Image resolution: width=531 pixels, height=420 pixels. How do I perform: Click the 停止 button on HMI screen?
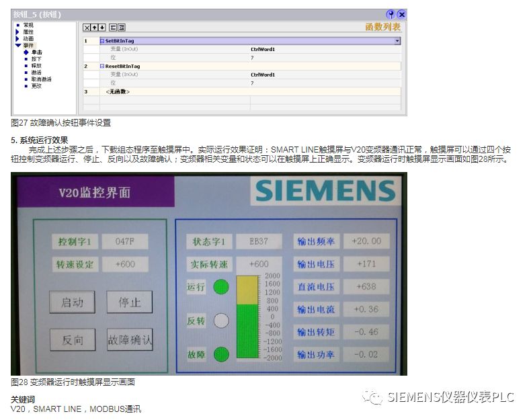(x=129, y=302)
